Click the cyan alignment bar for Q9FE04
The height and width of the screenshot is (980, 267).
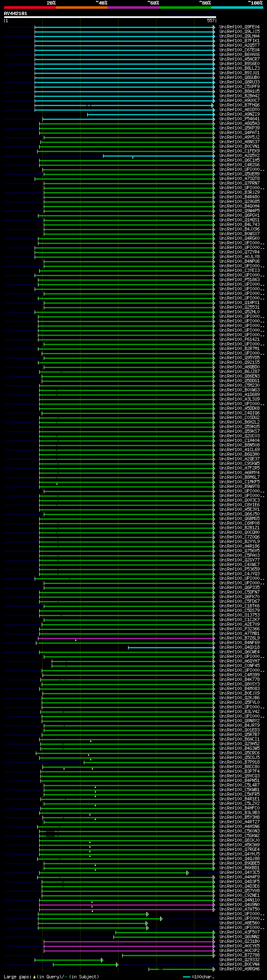coord(125,27)
